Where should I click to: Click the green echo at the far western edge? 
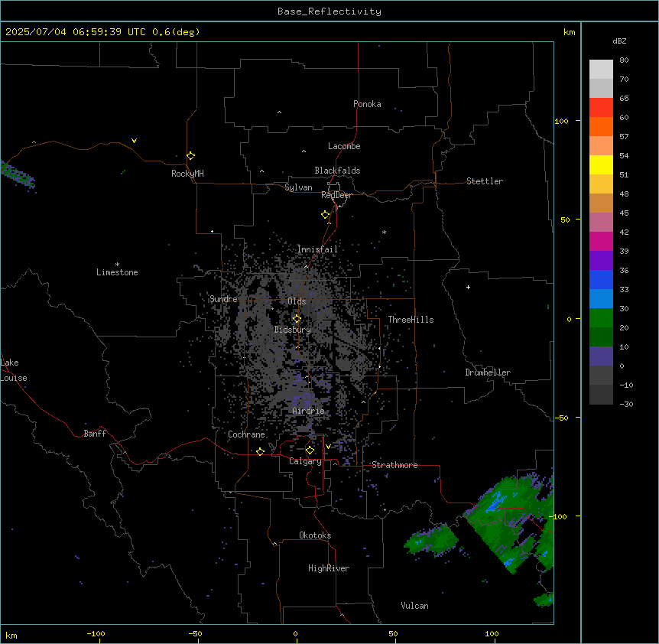(x=17, y=174)
